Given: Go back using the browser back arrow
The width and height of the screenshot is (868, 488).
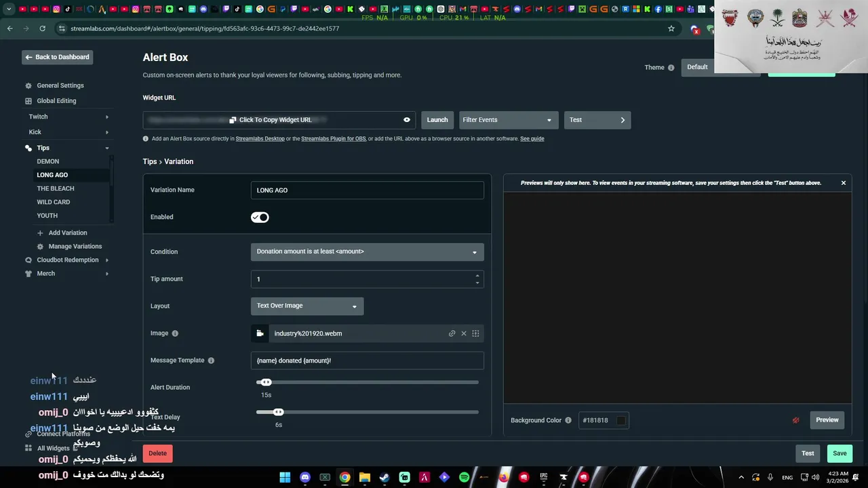Looking at the screenshot, I should [x=9, y=28].
